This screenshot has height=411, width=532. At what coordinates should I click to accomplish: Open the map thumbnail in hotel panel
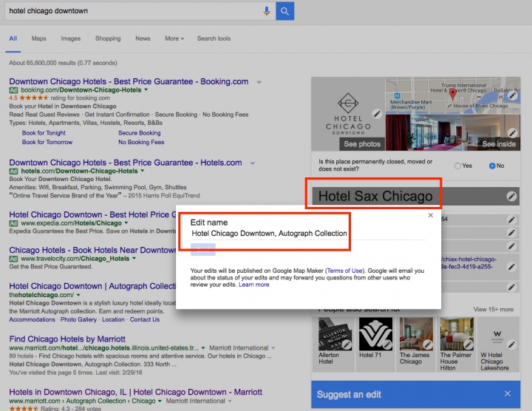(x=453, y=95)
